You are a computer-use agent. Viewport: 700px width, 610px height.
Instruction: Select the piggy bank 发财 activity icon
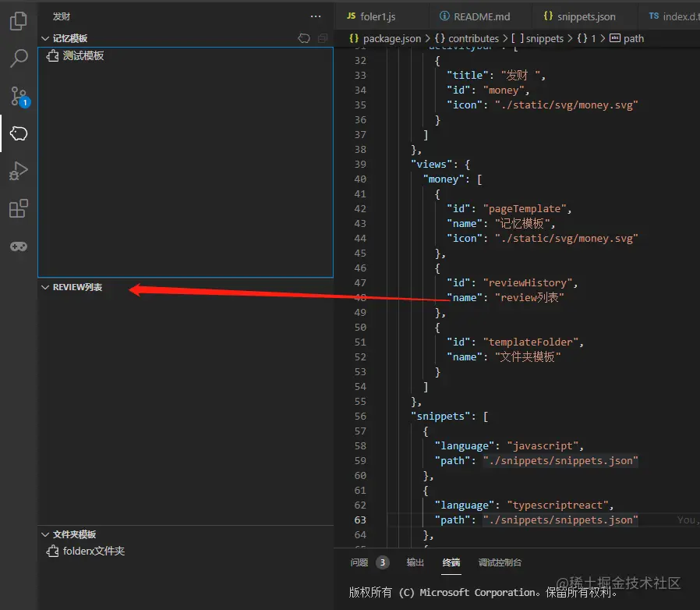coord(18,133)
